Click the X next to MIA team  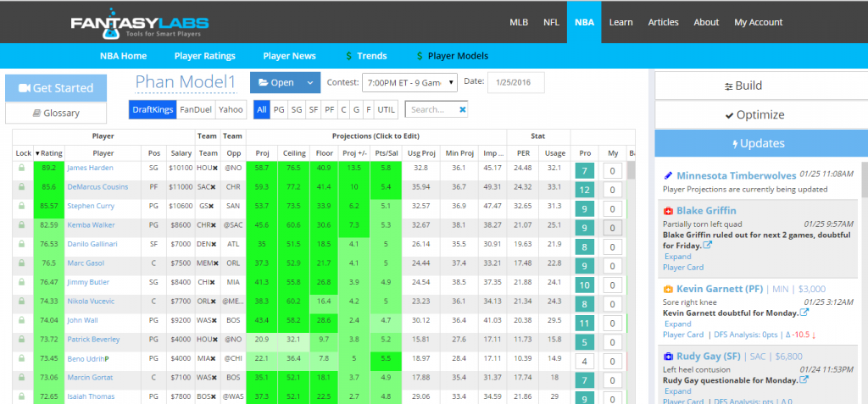click(213, 358)
